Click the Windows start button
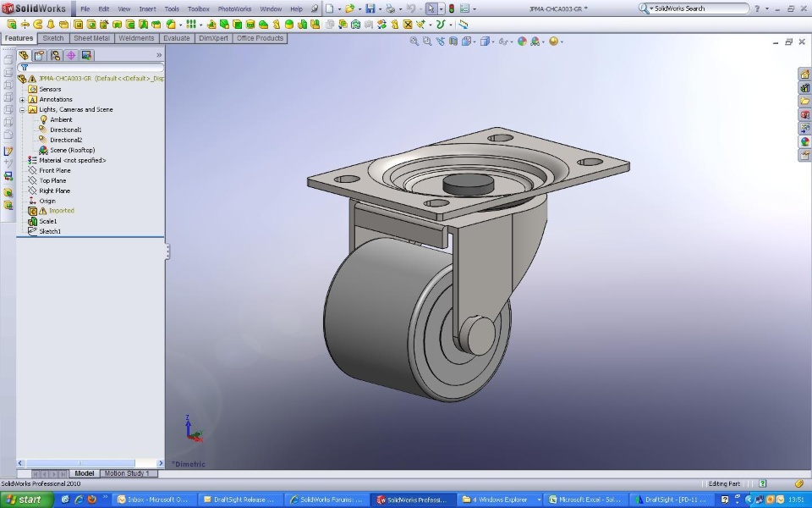812x508 pixels. (27, 500)
